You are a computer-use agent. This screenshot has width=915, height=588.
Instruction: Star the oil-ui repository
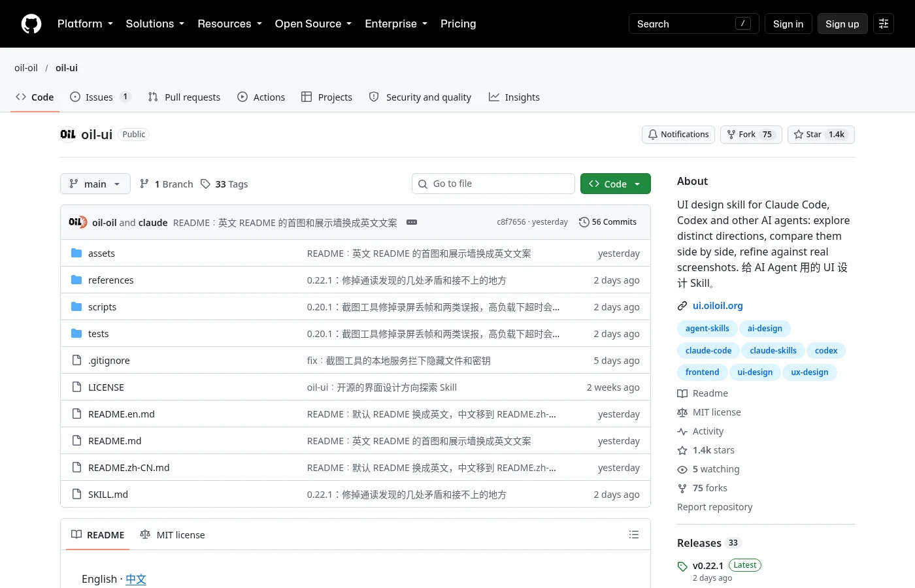coord(821,134)
